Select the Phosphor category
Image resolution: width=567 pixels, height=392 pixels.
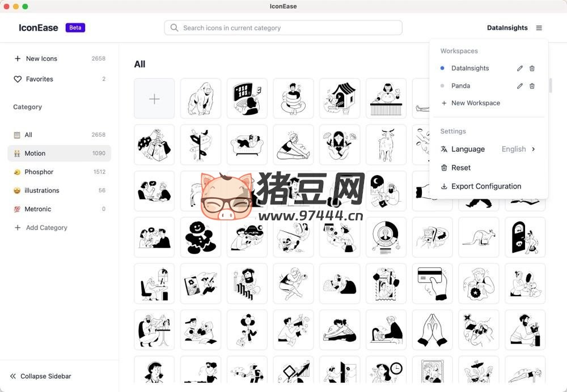[x=40, y=172]
